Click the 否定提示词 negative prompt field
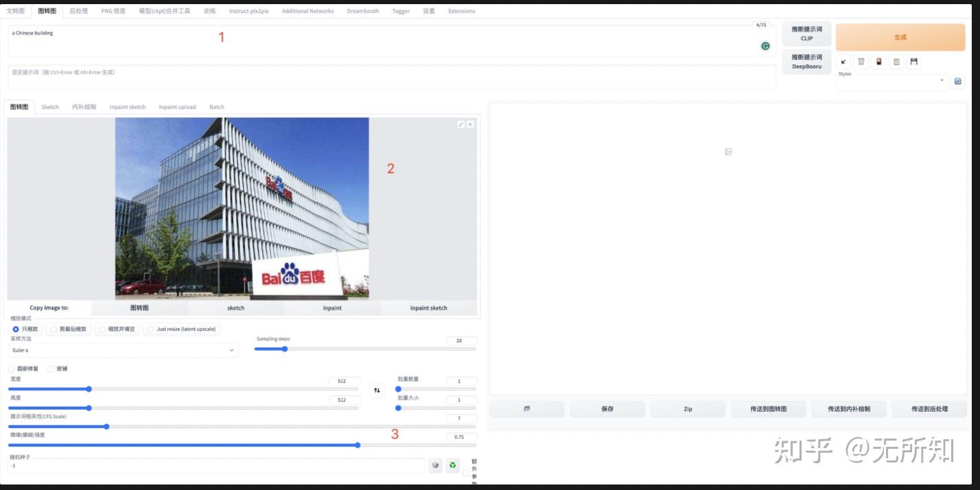The height and width of the screenshot is (490, 980). pyautogui.click(x=391, y=77)
